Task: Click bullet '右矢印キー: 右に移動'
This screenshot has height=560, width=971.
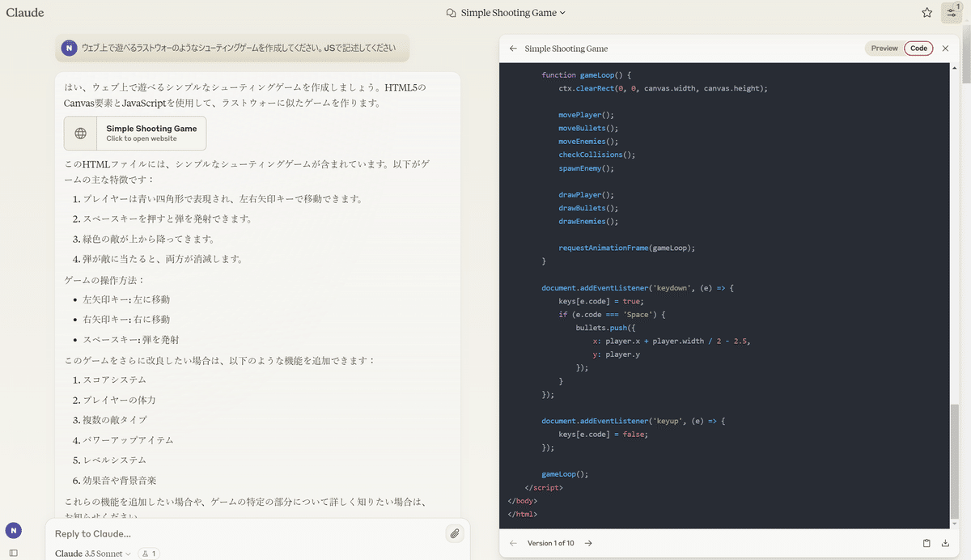Action: [126, 320]
